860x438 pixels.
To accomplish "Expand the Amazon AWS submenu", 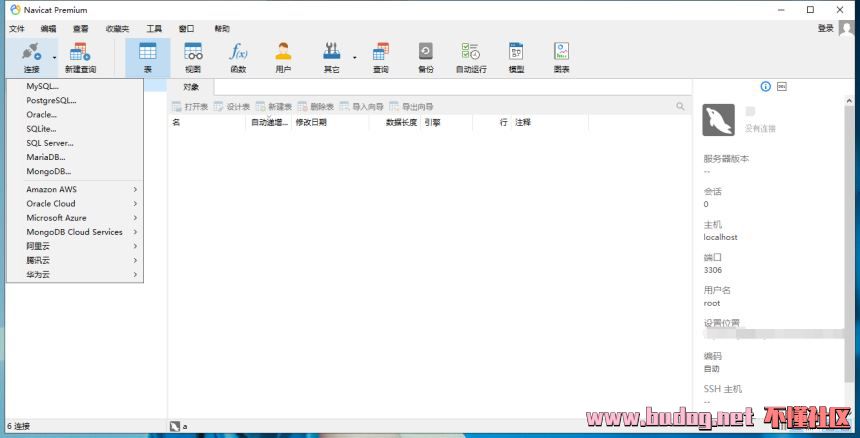I will pyautogui.click(x=75, y=189).
